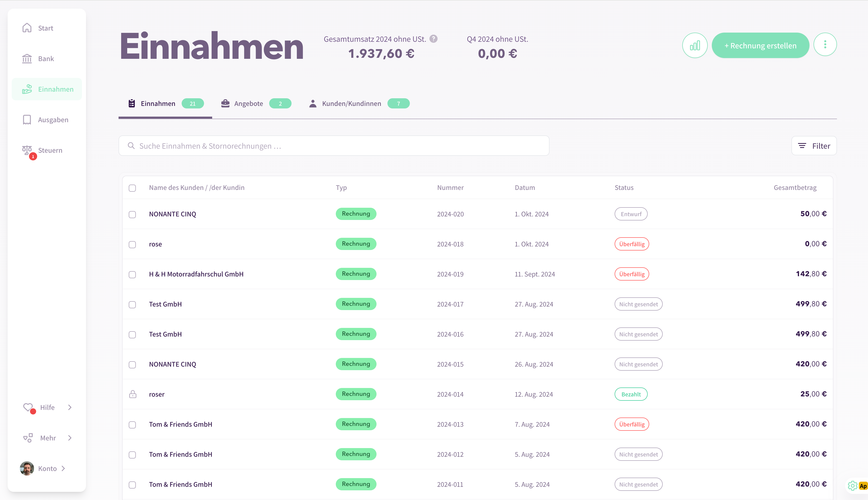Click the Bezahlt status badge
868x500 pixels.
[631, 394]
